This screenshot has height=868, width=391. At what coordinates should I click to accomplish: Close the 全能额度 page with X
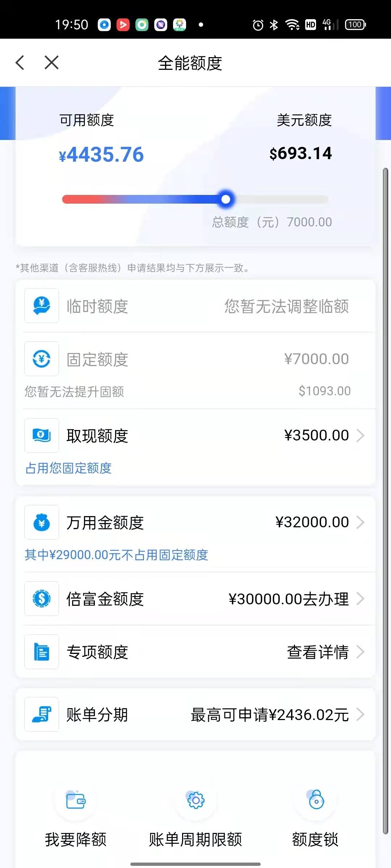pos(51,63)
